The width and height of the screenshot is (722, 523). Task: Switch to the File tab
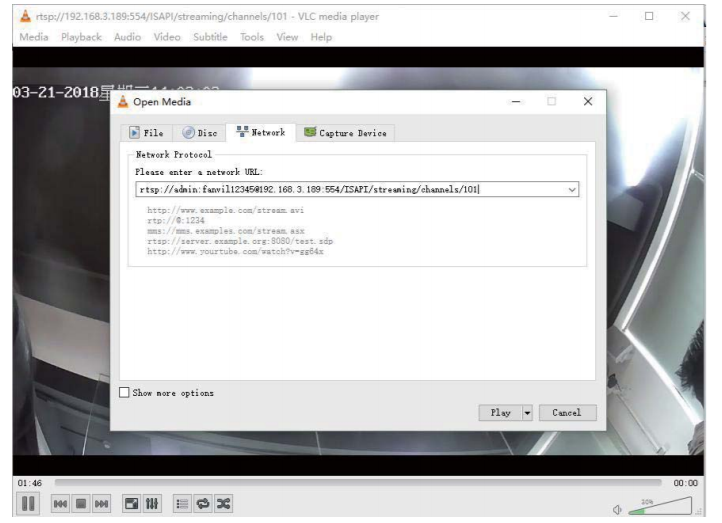146,133
